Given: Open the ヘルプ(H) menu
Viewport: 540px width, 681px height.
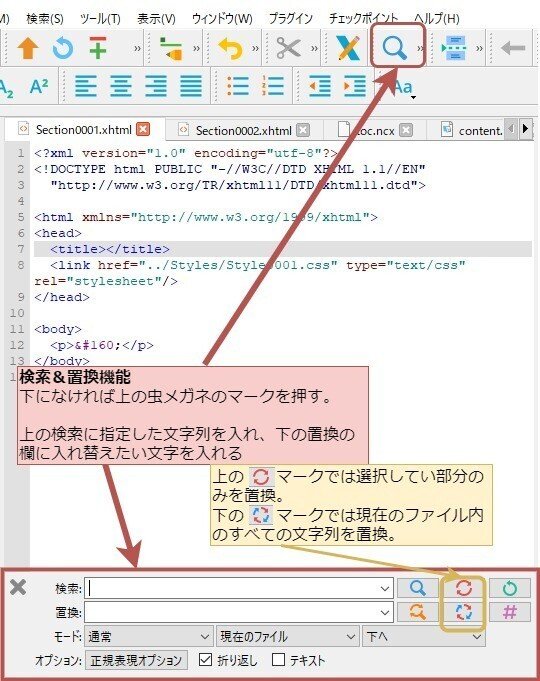Looking at the screenshot, I should point(437,19).
